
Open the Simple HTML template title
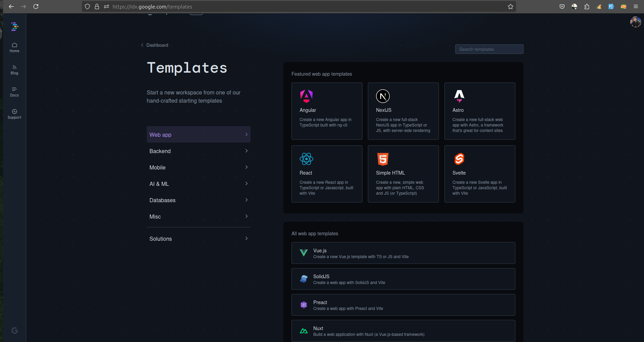[390, 173]
